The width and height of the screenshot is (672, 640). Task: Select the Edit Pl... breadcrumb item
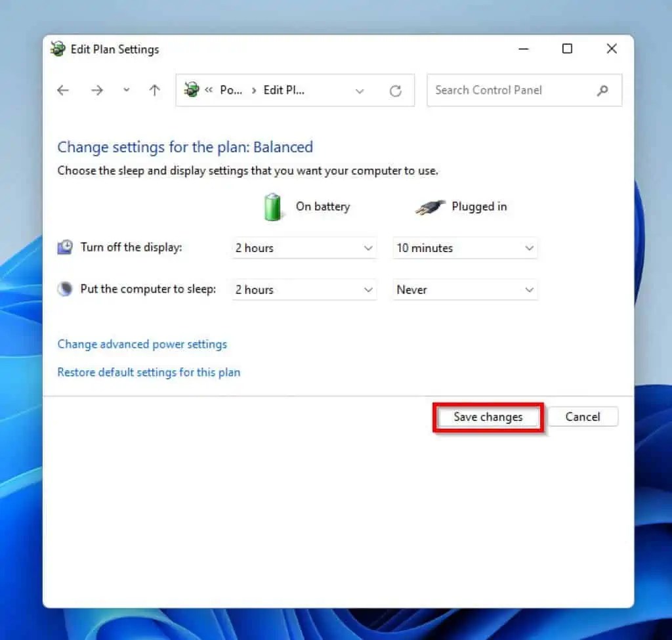283,90
